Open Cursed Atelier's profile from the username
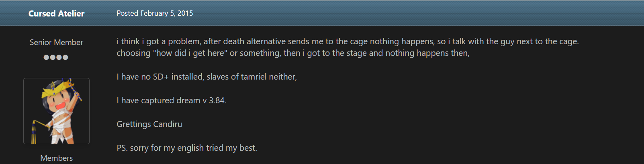This screenshot has height=164, width=644. click(x=56, y=13)
